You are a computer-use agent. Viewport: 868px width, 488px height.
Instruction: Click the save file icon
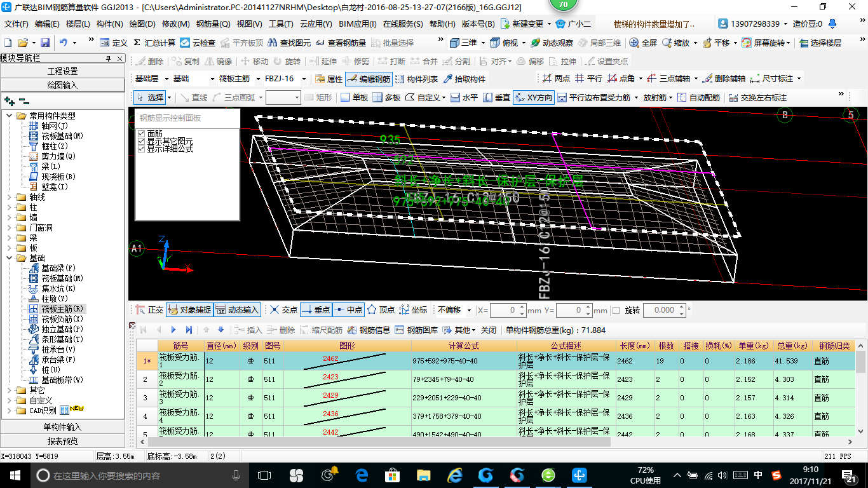click(x=45, y=43)
